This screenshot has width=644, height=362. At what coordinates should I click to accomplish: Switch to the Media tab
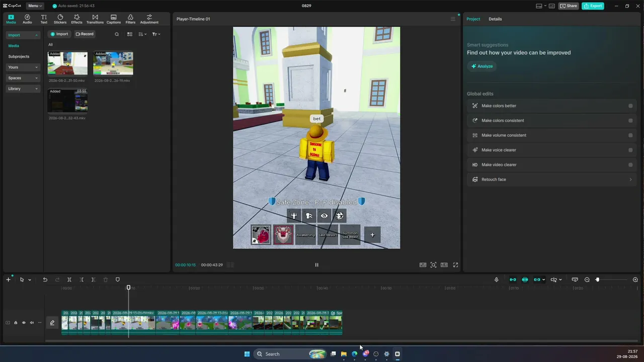tap(11, 19)
